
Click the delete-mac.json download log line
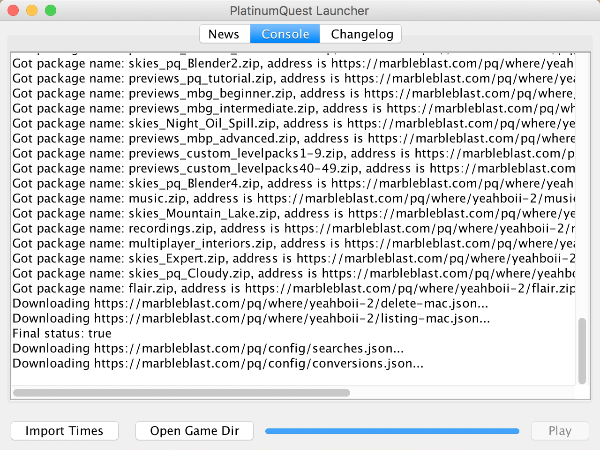coord(250,304)
